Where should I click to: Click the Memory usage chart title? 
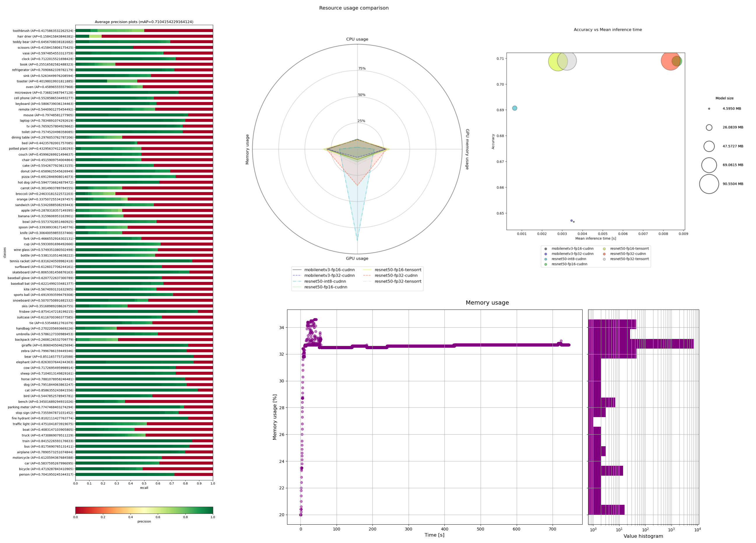tap(487, 303)
